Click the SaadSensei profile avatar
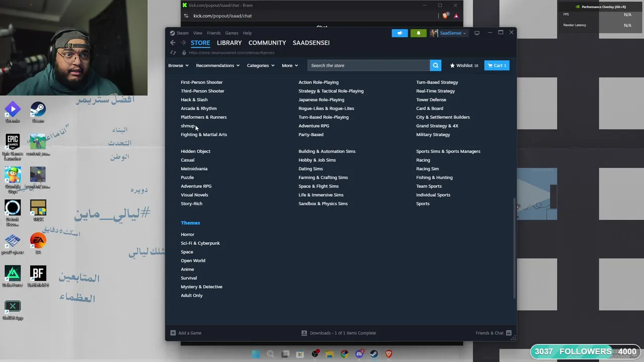The width and height of the screenshot is (644, 362). tap(434, 33)
